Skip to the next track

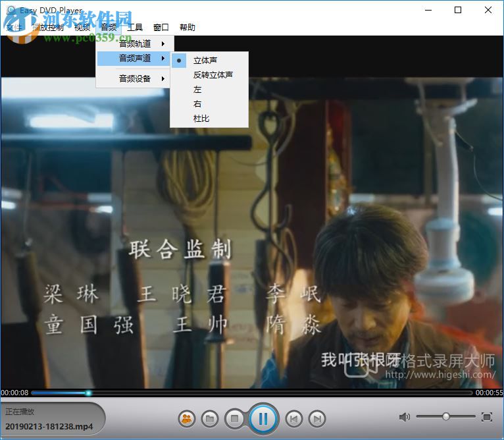point(317,419)
